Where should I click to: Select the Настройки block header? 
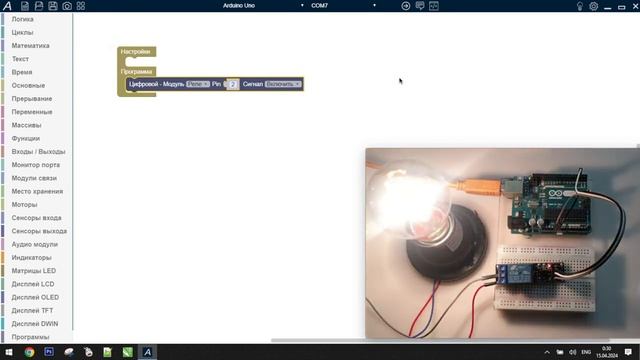click(136, 52)
